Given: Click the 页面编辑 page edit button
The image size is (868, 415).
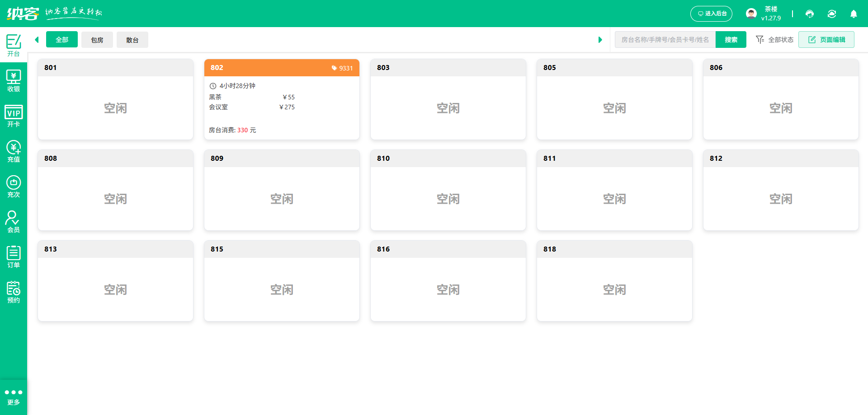Looking at the screenshot, I should point(826,40).
